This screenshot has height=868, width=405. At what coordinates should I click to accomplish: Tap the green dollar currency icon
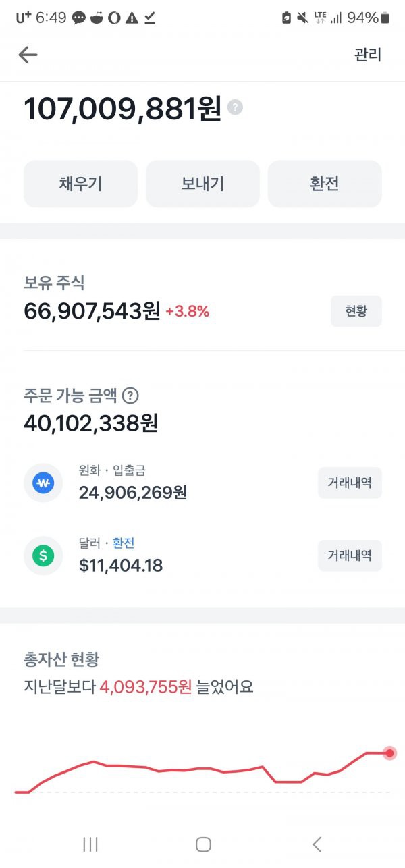[43, 556]
